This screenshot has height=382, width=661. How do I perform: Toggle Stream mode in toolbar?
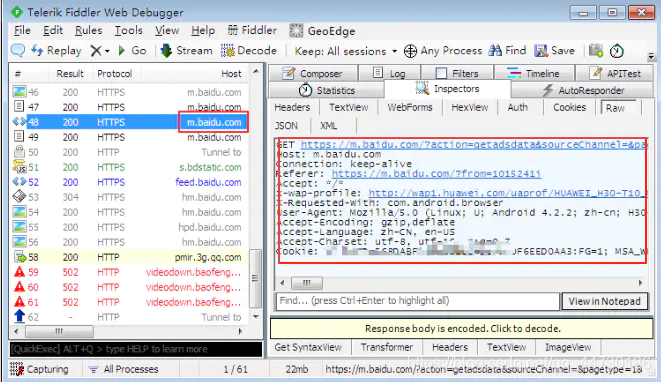coord(186,51)
